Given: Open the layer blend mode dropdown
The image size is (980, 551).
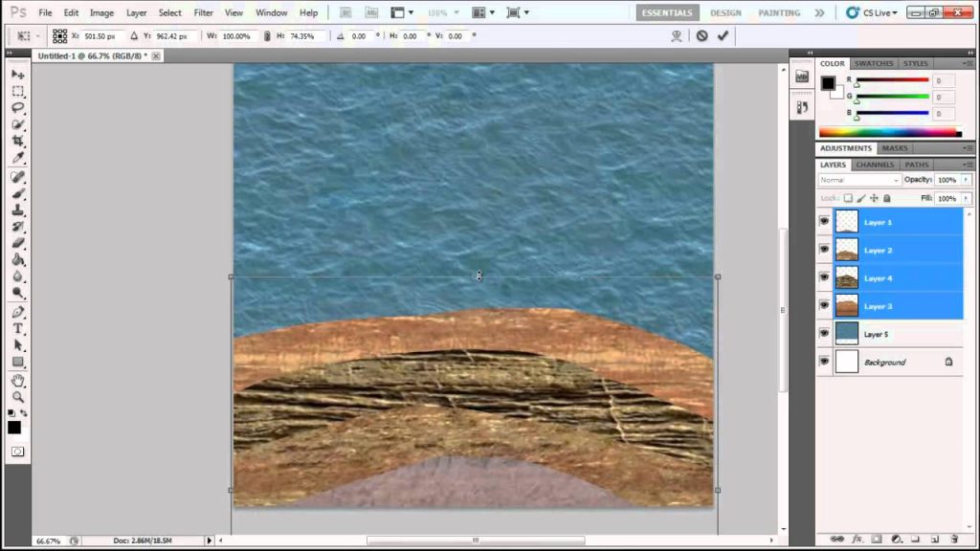Looking at the screenshot, I should [x=858, y=180].
